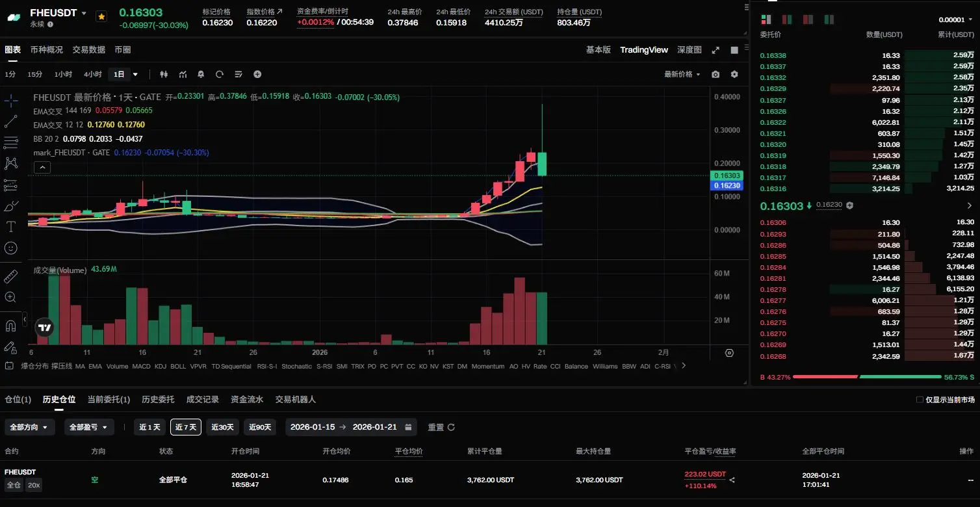Click the 重置 reset button
The width and height of the screenshot is (980, 507).
point(441,427)
